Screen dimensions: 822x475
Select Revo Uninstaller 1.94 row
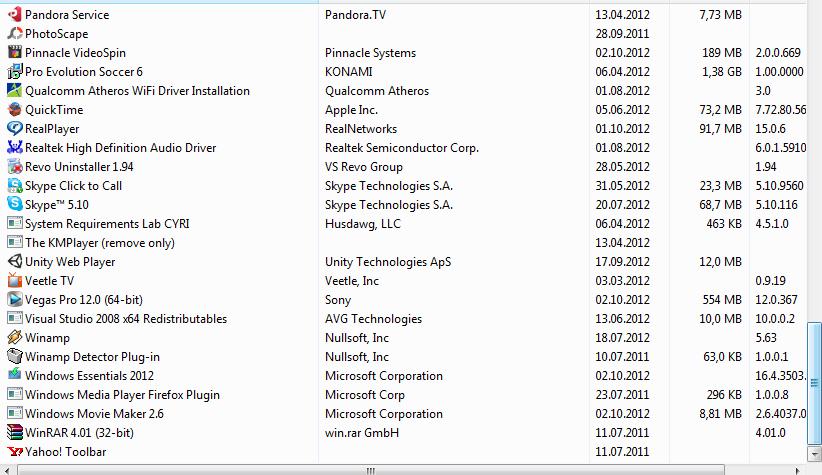pyautogui.click(x=79, y=167)
